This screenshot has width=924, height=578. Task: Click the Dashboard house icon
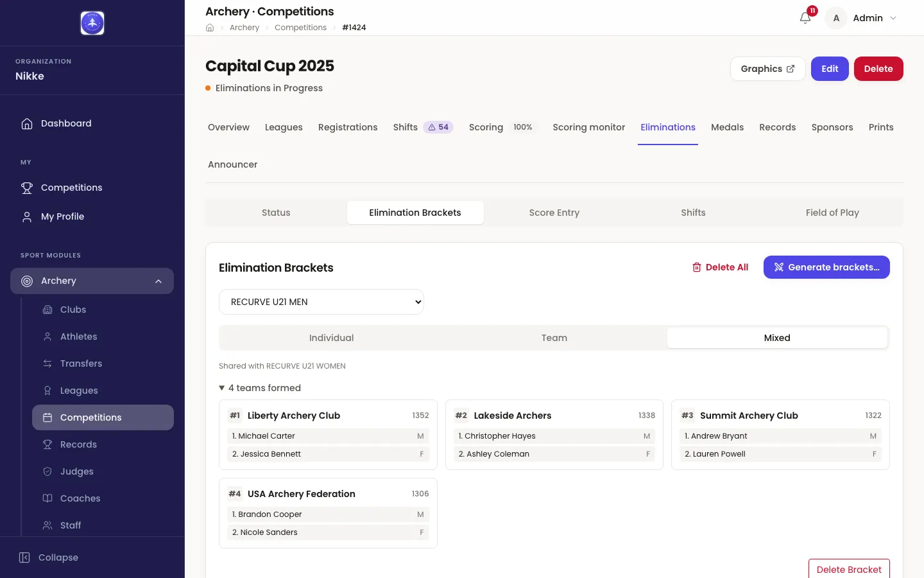click(27, 123)
